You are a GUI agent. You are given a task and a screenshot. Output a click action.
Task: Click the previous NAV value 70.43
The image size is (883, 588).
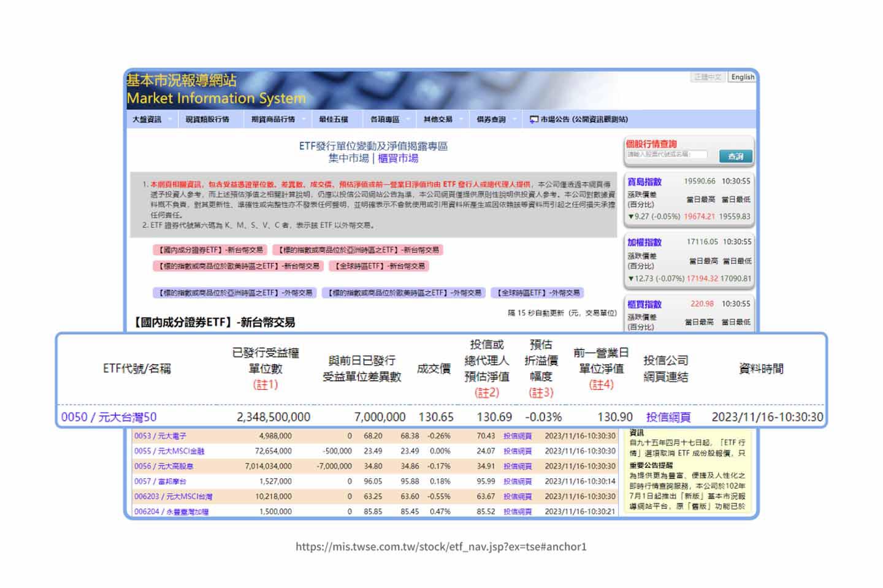point(486,436)
